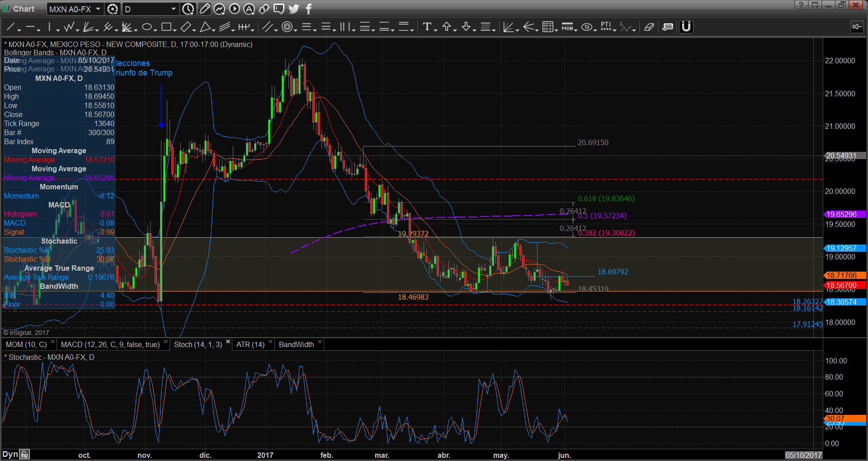
Task: Toggle chart linking icon at right
Action: (856, 27)
